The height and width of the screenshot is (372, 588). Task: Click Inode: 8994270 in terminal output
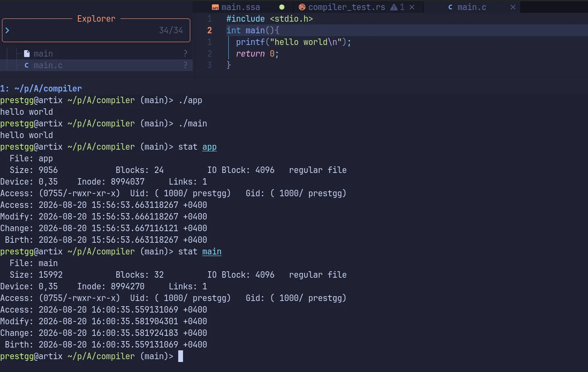pos(111,287)
